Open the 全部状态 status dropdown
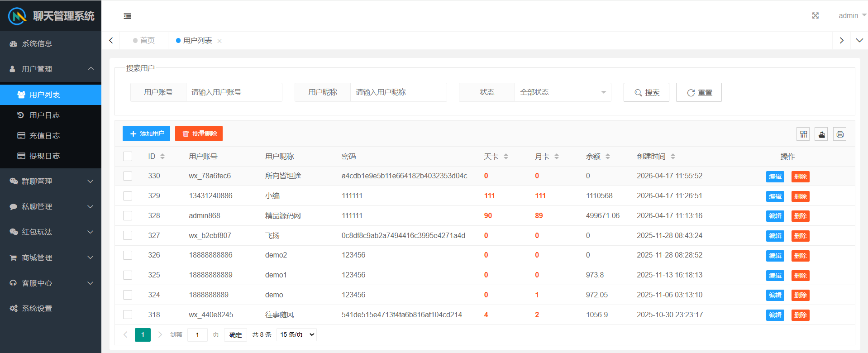 pyautogui.click(x=563, y=92)
